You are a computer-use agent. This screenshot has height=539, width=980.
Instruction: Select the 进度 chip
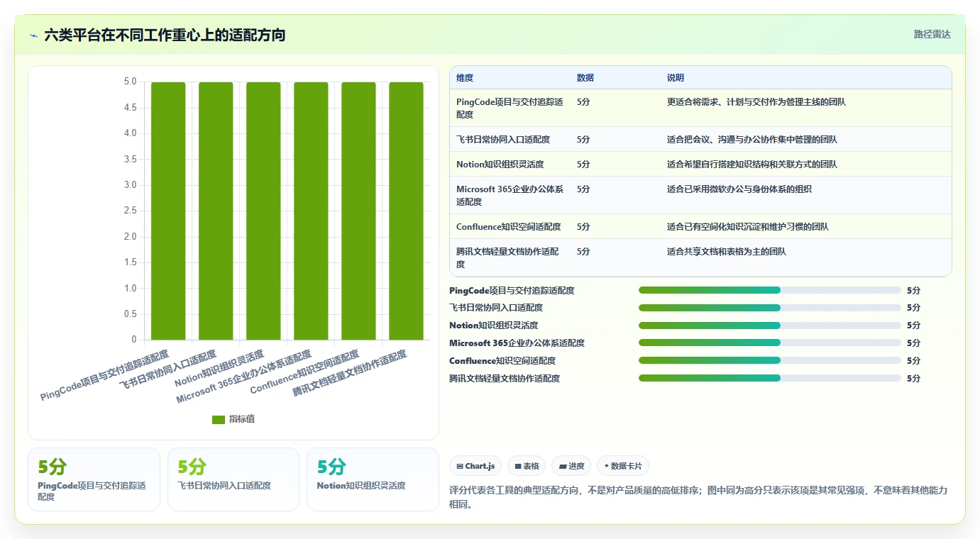click(x=571, y=466)
